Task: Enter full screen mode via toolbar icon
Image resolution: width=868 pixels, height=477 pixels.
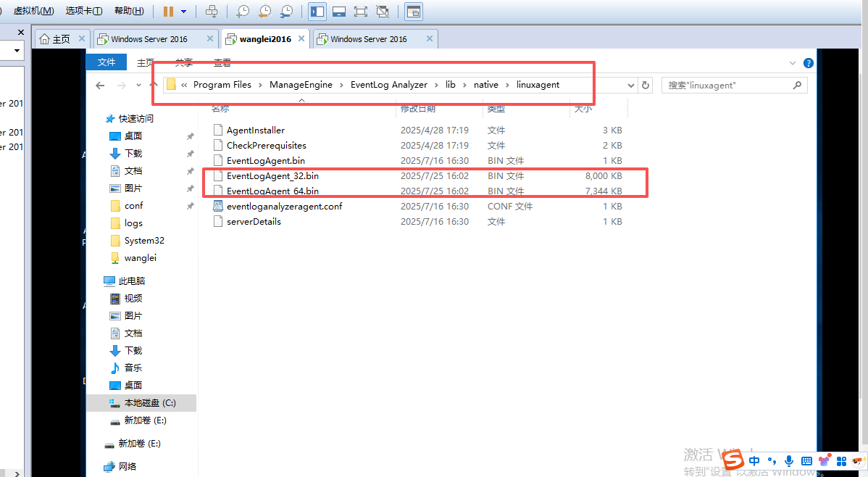Action: pyautogui.click(x=360, y=11)
